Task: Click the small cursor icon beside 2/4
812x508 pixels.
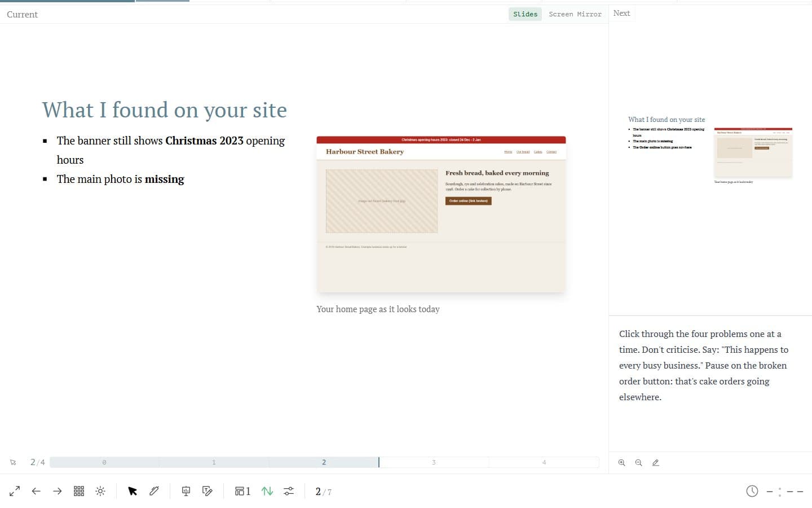Action: pos(13,462)
